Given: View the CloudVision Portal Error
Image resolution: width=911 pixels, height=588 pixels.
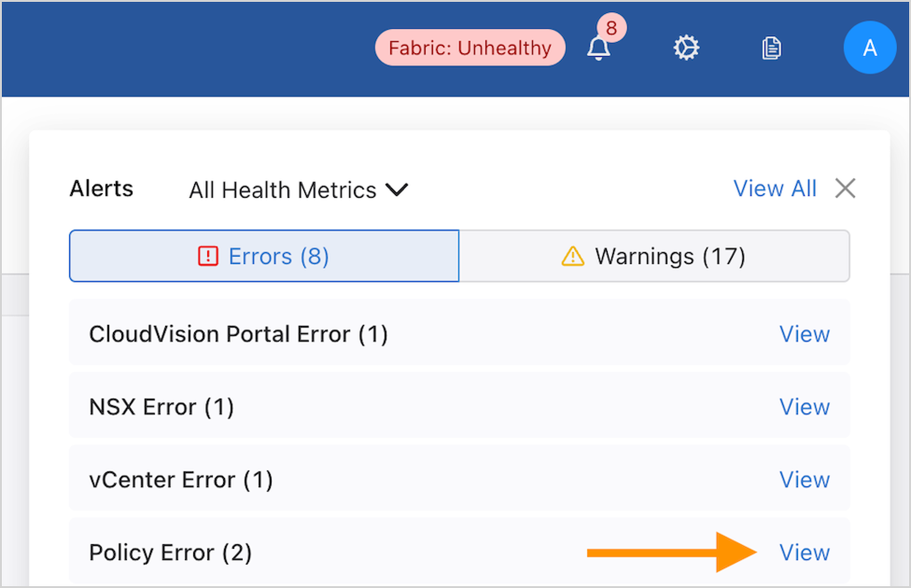Looking at the screenshot, I should 804,334.
